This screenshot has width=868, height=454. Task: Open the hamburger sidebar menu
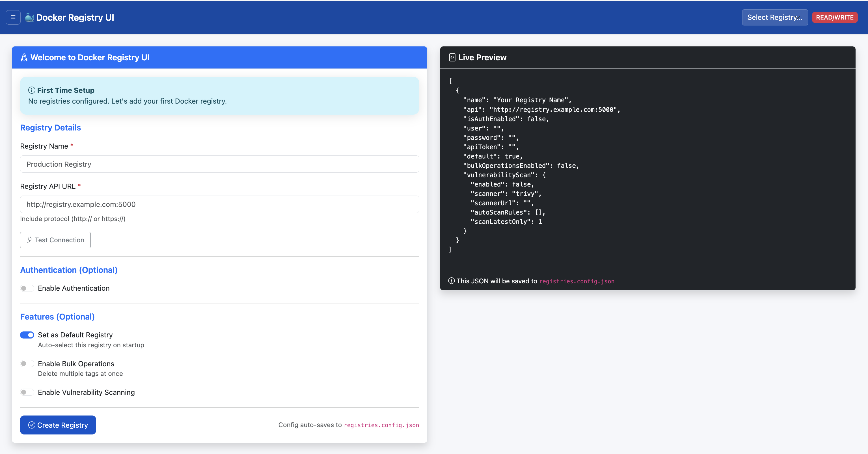(x=13, y=17)
